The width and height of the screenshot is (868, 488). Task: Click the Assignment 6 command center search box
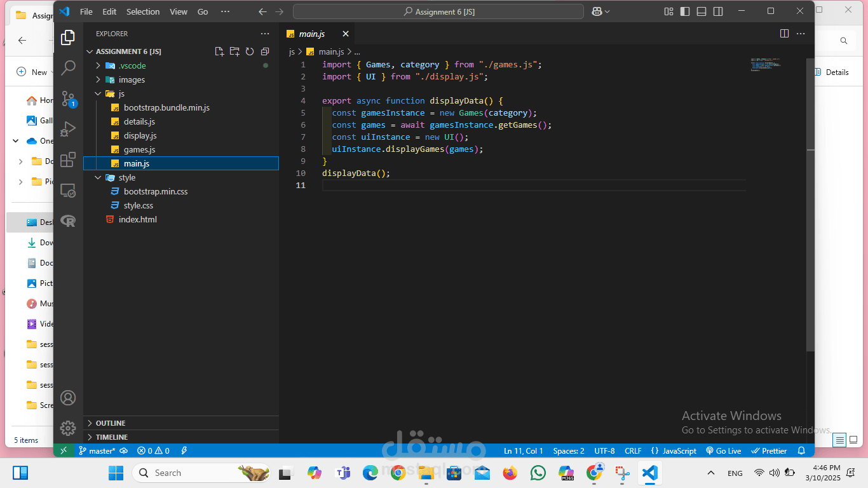pos(438,11)
